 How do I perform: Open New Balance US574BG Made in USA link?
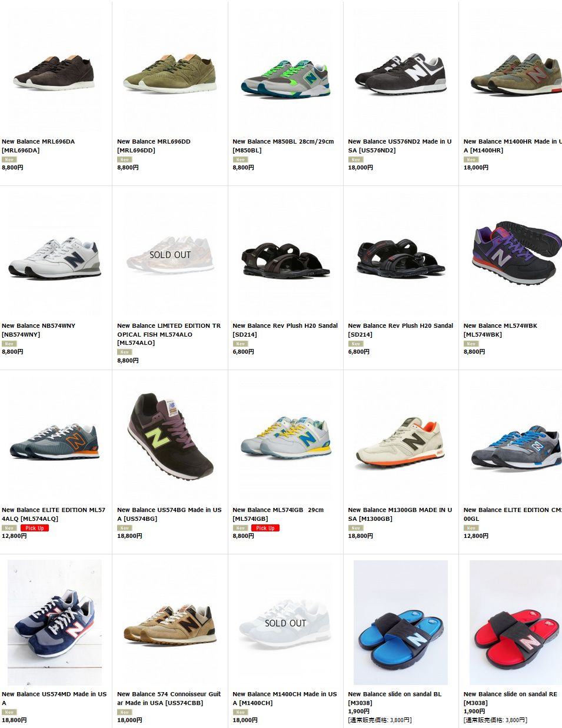pyautogui.click(x=169, y=514)
